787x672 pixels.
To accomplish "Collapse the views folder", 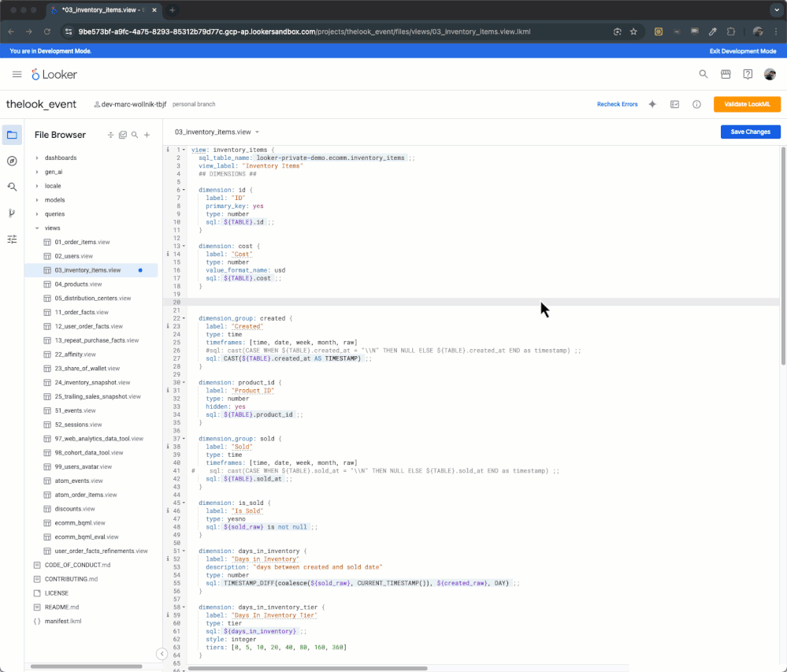I will click(x=37, y=228).
